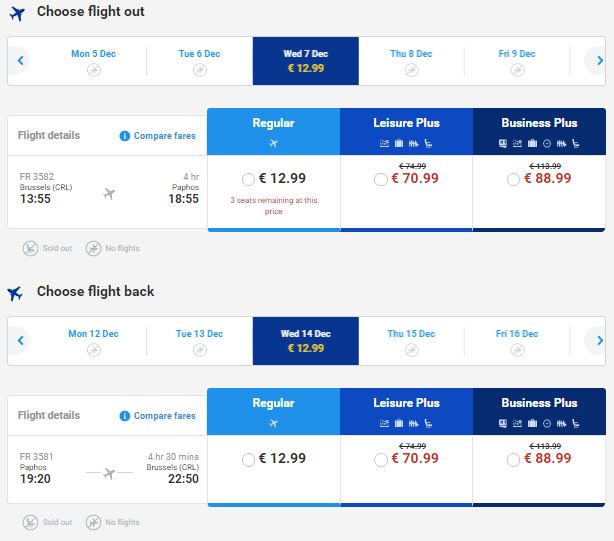Click the airplane icon beside Choose flight back
Viewport: 614px width, 541px height.
coord(15,293)
